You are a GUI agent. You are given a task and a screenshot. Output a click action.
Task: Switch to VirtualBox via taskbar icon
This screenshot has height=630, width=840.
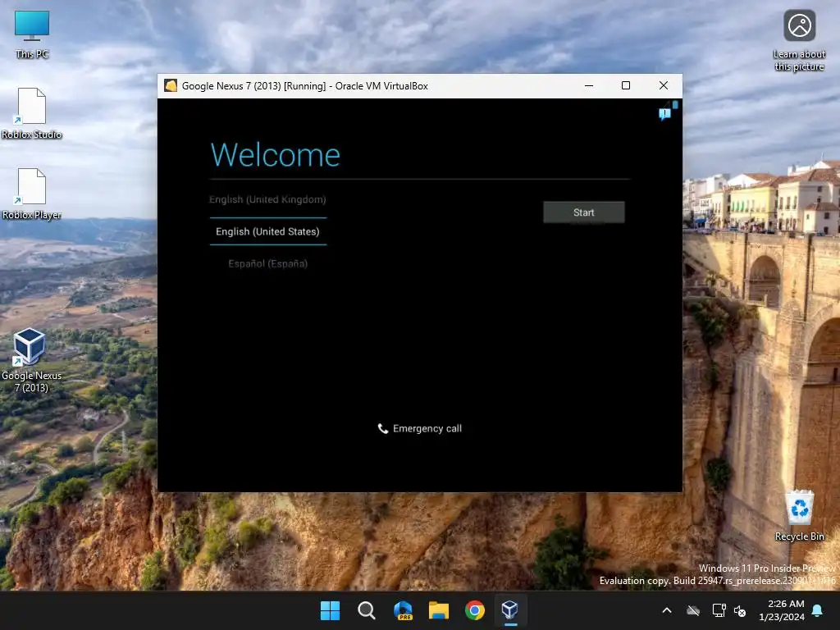point(510,610)
